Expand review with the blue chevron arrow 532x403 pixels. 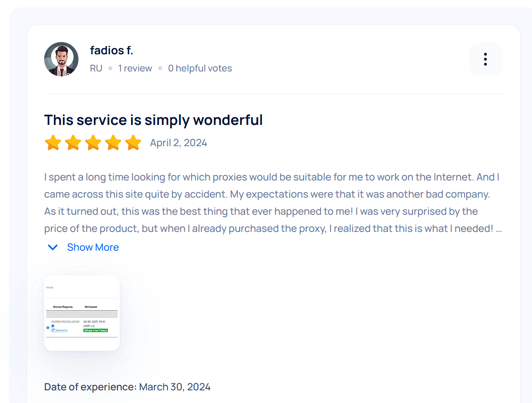pos(53,247)
